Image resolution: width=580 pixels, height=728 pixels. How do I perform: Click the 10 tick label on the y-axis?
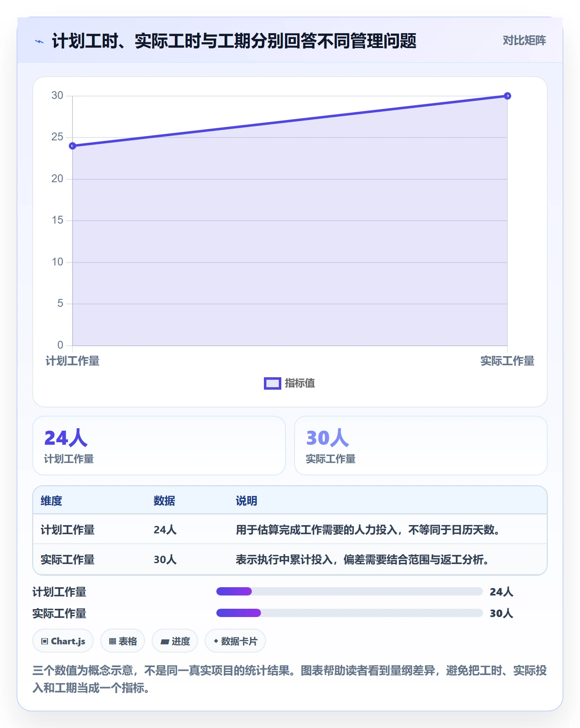coord(57,262)
